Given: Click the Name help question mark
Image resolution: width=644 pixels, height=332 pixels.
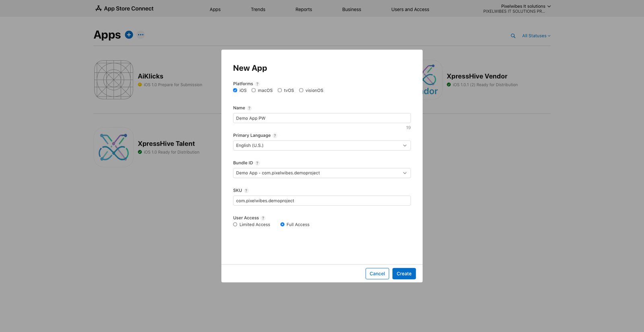Looking at the screenshot, I should (x=250, y=108).
